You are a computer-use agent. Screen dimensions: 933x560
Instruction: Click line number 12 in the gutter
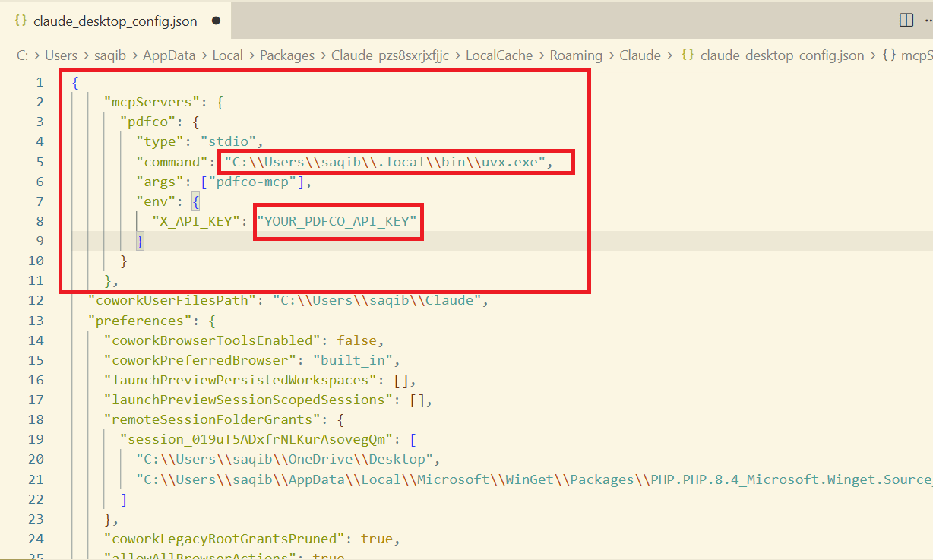tap(36, 300)
